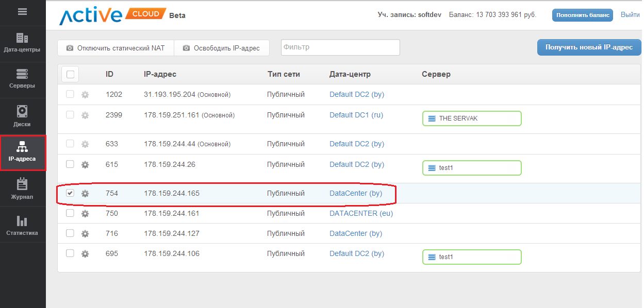This screenshot has height=308, width=644.
Task: Open Диски section in sidebar
Action: click(x=23, y=116)
